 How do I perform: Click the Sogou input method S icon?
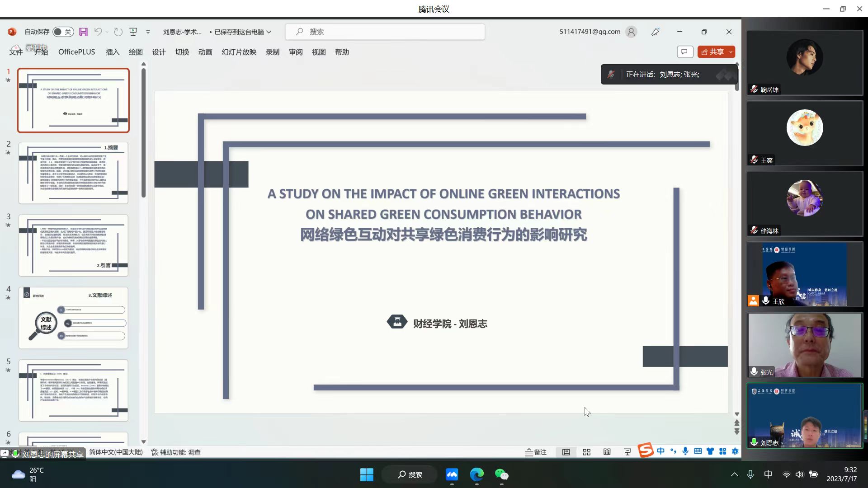click(x=646, y=450)
